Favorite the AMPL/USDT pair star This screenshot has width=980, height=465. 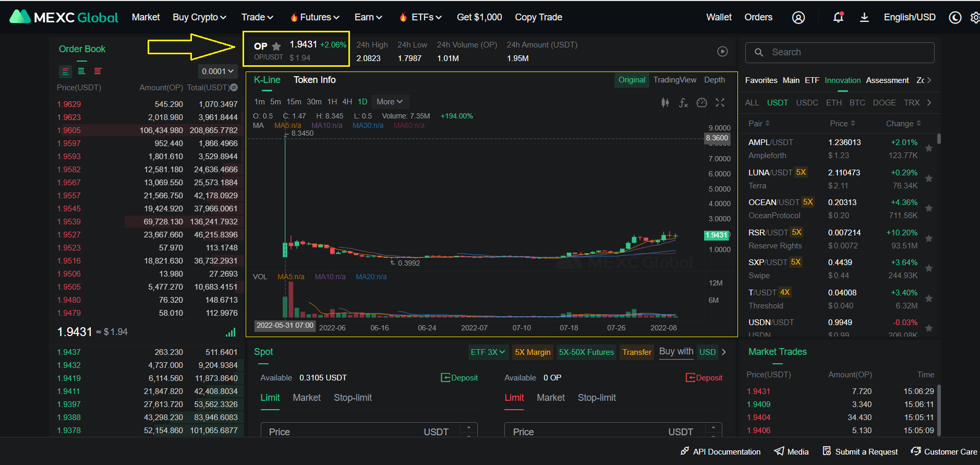click(929, 148)
